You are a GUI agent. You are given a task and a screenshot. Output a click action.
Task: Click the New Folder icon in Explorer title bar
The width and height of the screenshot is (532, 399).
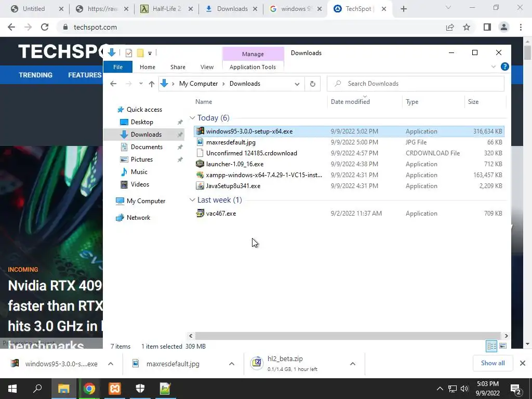[140, 53]
